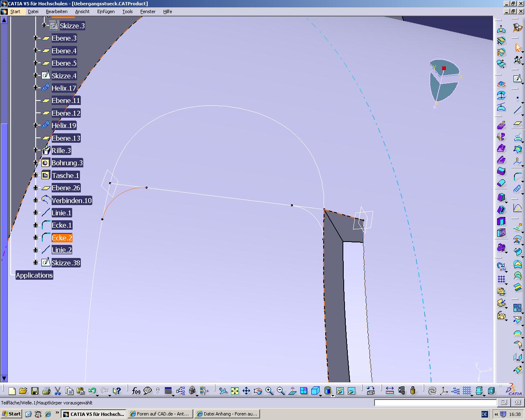Open the Tools menu

point(128,11)
